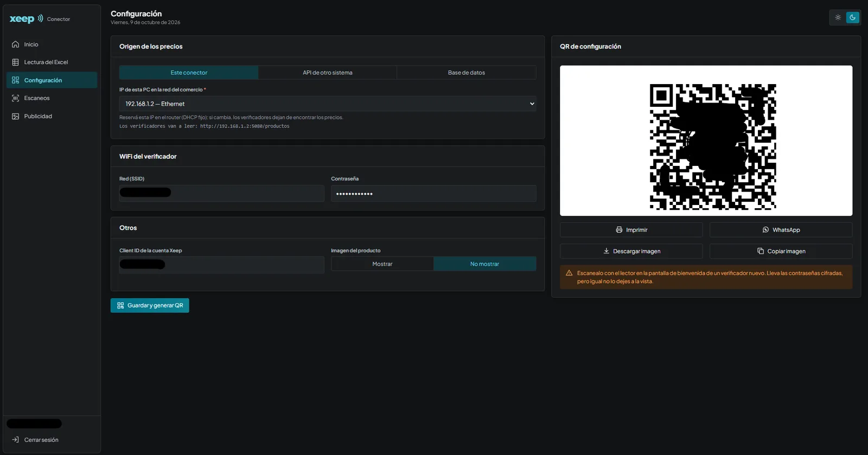868x455 pixels.
Task: Click the xeep logo in sidebar
Action: point(26,18)
